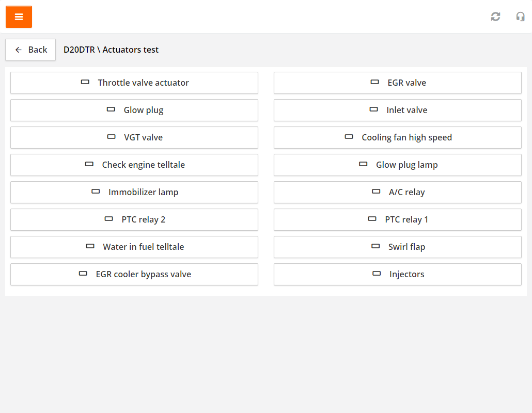
Task: Launch the Injectors test
Action: pos(398,274)
